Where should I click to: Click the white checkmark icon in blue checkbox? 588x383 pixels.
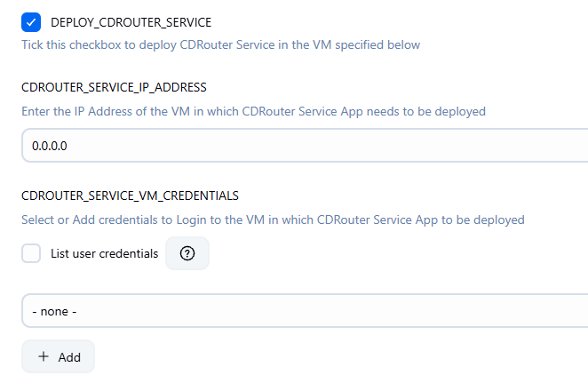(x=31, y=22)
